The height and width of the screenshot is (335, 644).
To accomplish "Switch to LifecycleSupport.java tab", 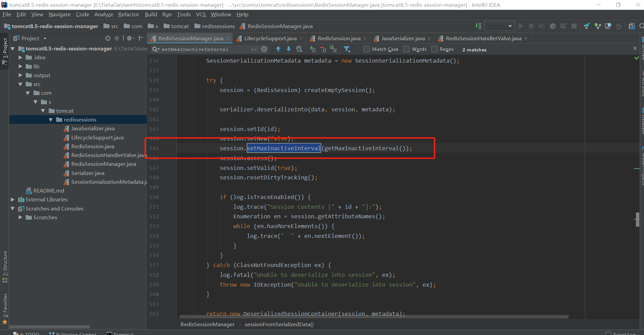I will 270,39.
